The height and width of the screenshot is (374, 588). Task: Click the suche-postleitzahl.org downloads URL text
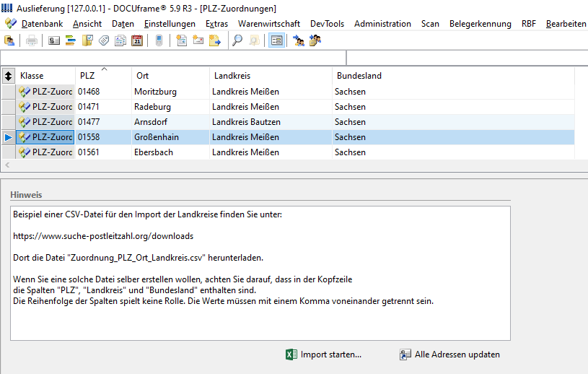[x=103, y=236]
